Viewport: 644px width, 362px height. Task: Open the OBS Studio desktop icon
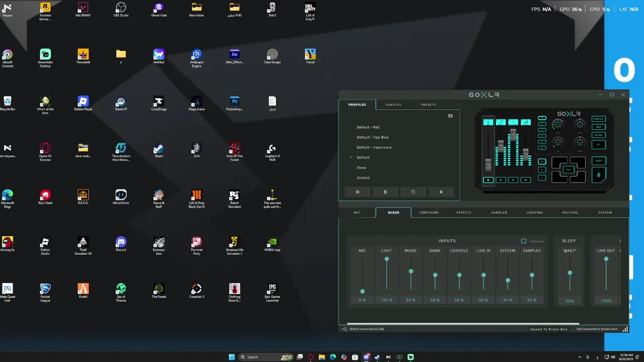coord(121,10)
